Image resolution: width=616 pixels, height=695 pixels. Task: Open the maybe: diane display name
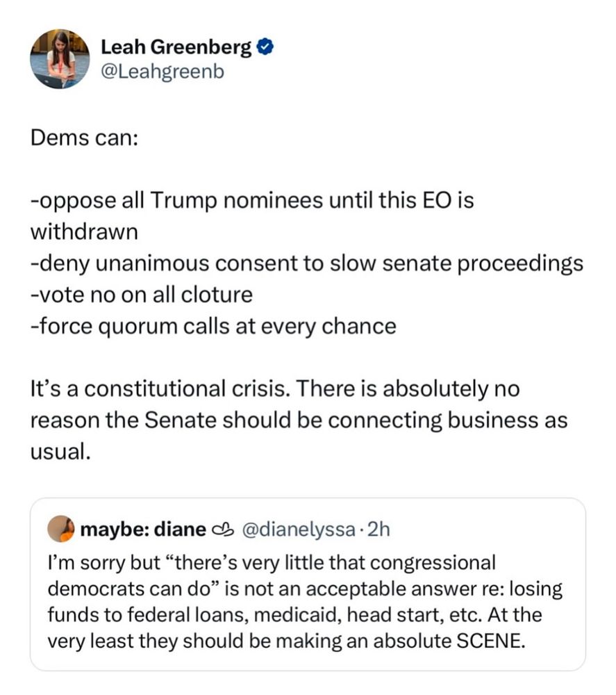(x=143, y=530)
